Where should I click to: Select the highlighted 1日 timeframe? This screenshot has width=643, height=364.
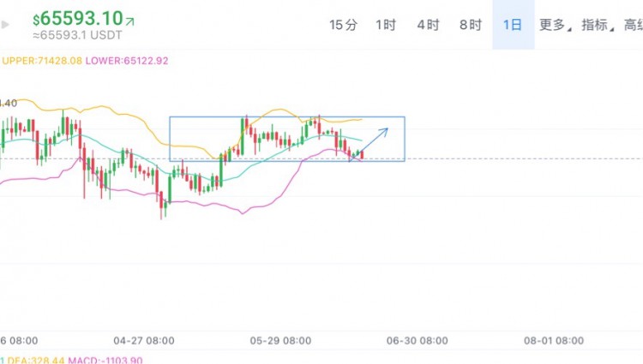(x=513, y=25)
